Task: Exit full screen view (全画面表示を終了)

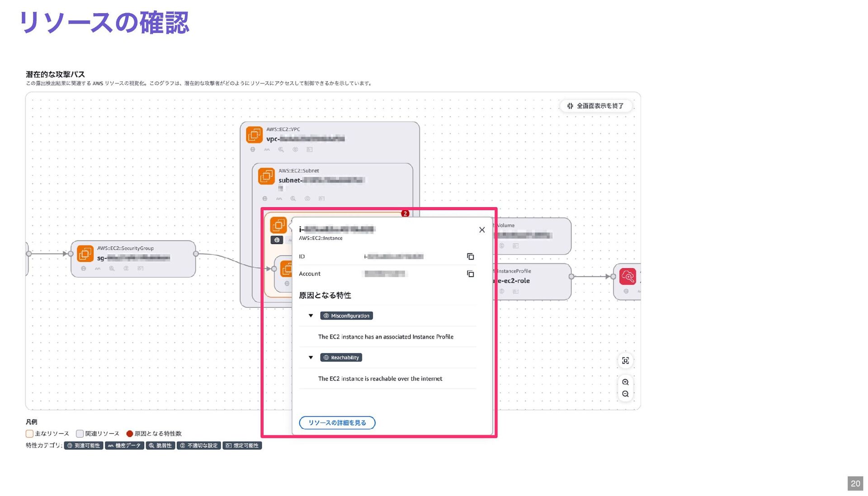Action: 596,106
